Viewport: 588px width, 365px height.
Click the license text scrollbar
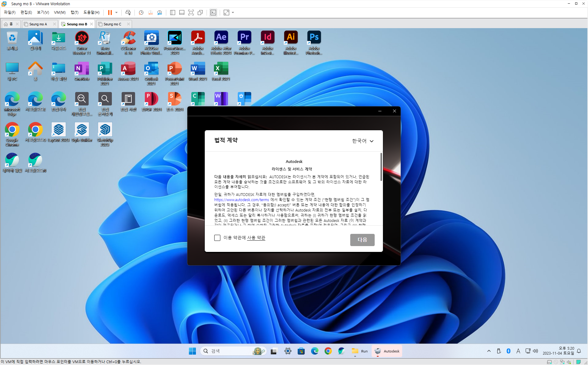(381, 167)
